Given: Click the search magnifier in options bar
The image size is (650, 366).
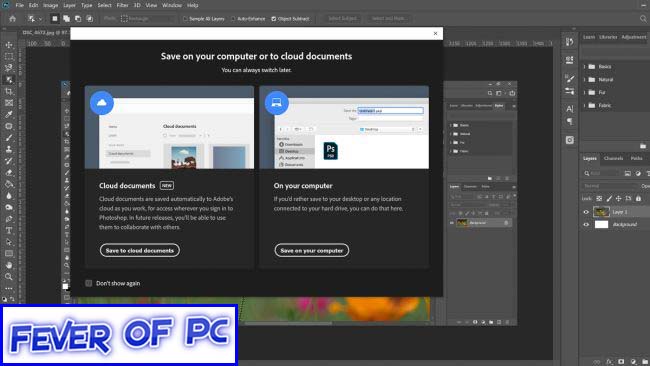Looking at the screenshot, I should tap(643, 19).
